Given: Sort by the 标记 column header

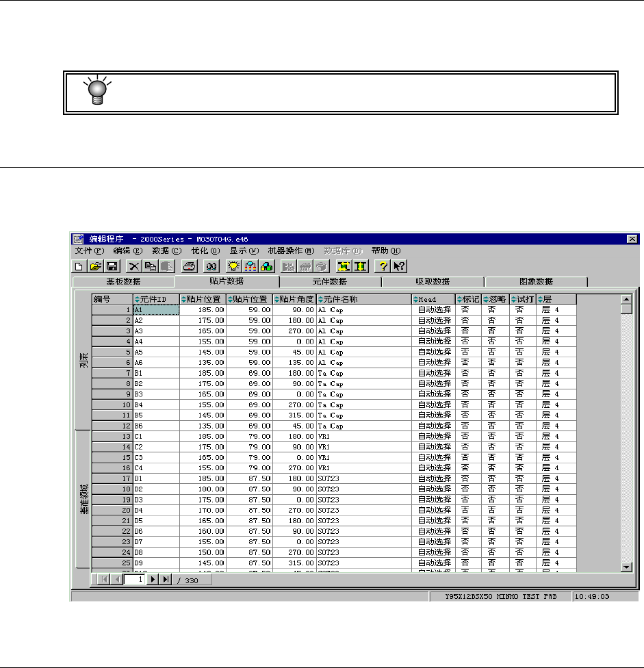Looking at the screenshot, I should tap(468, 300).
